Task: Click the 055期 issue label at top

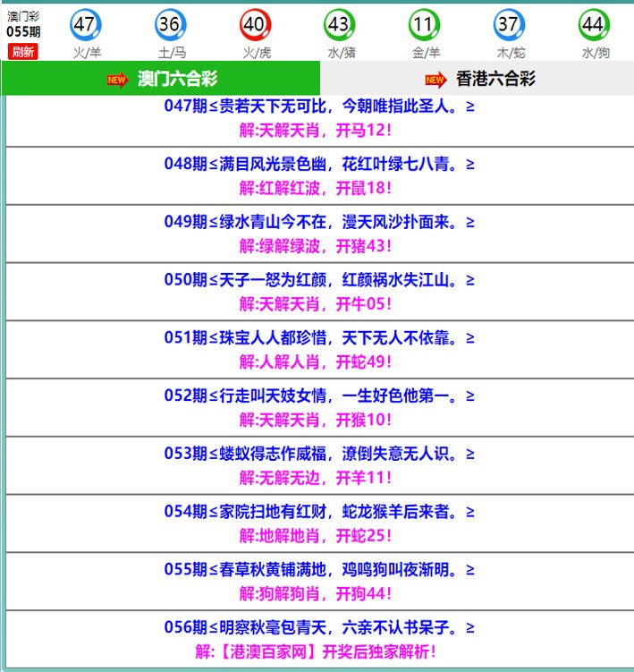Action: 23,31
